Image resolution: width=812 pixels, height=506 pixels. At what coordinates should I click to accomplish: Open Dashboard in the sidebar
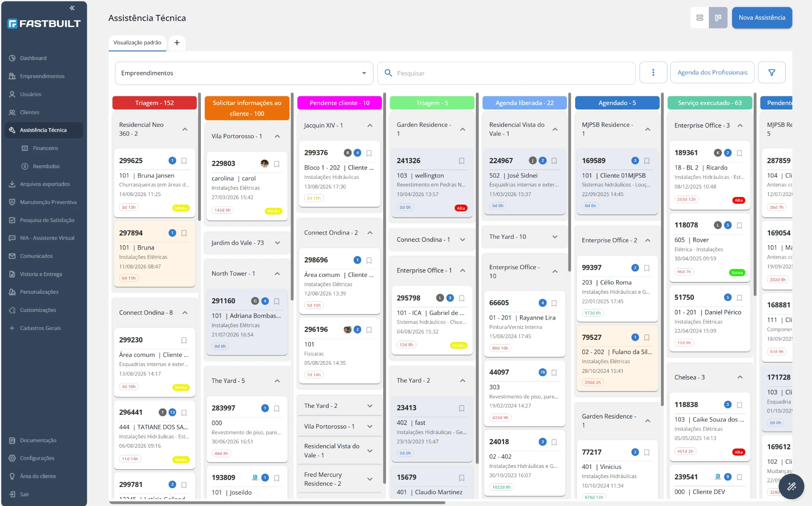click(x=44, y=58)
